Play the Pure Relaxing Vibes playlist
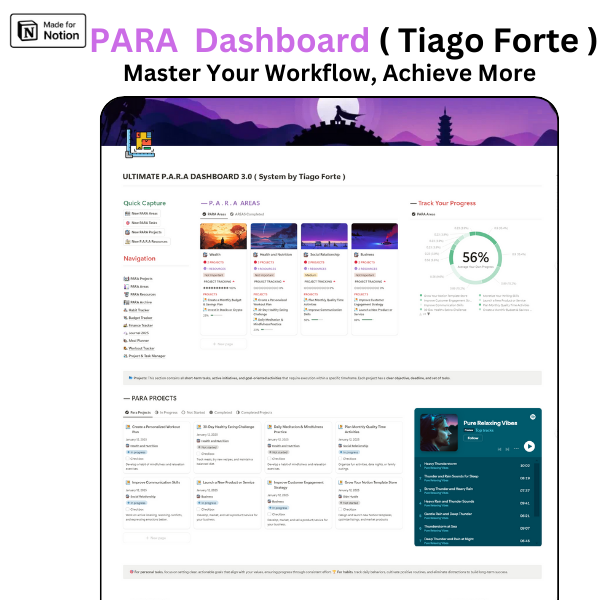 pos(529,446)
